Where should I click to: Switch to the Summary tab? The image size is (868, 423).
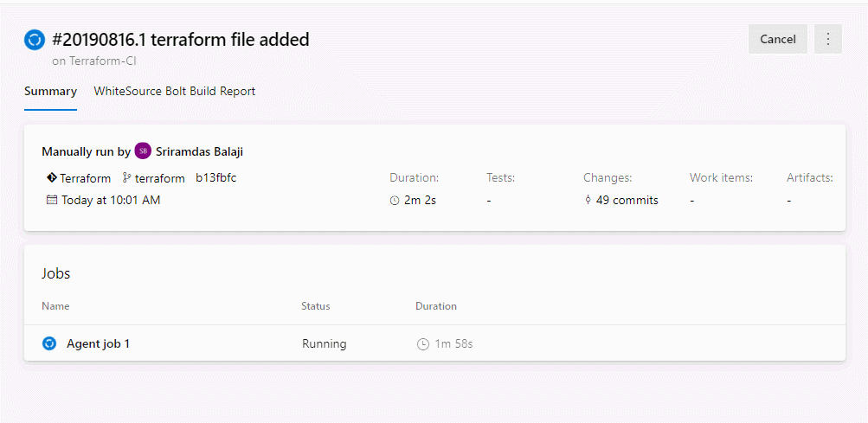pos(50,92)
